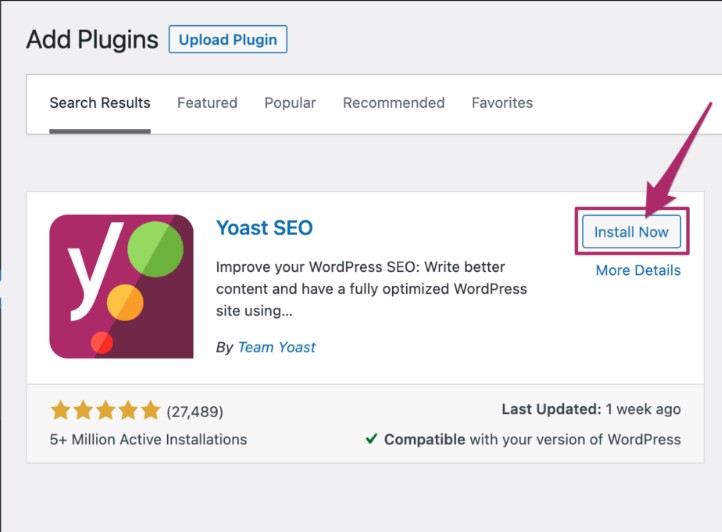This screenshot has height=532, width=722.
Task: Click the Add Plugins page heading
Action: tap(92, 40)
